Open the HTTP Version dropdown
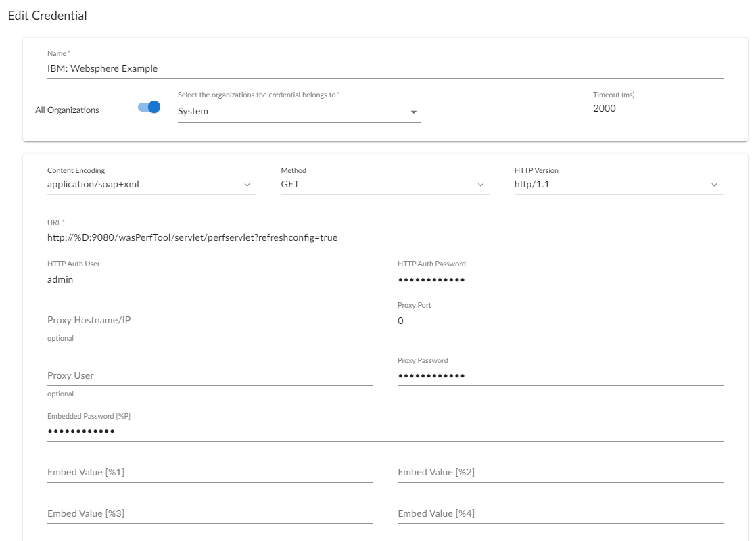Screen dimensions: 756x541 point(619,184)
